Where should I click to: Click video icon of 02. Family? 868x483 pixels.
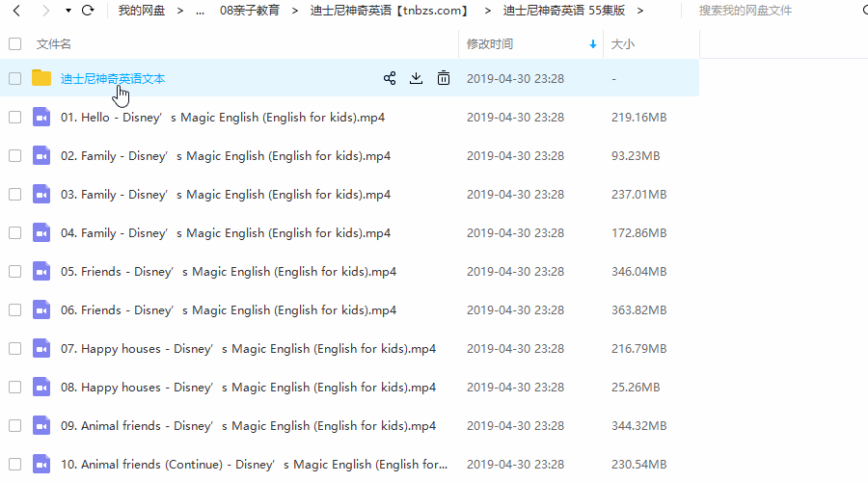[x=41, y=156]
